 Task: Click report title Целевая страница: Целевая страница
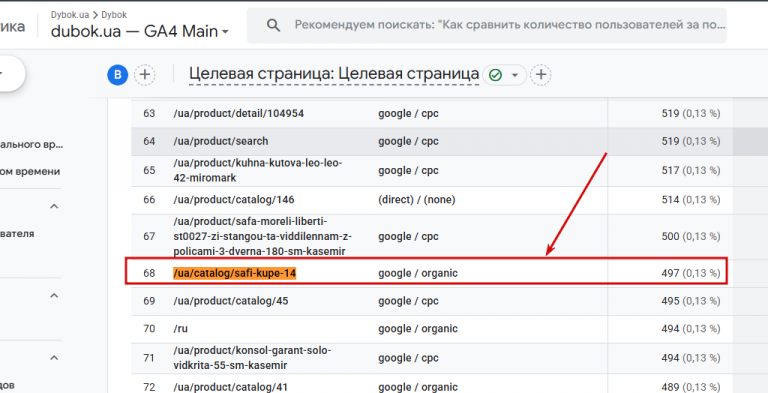(x=334, y=75)
